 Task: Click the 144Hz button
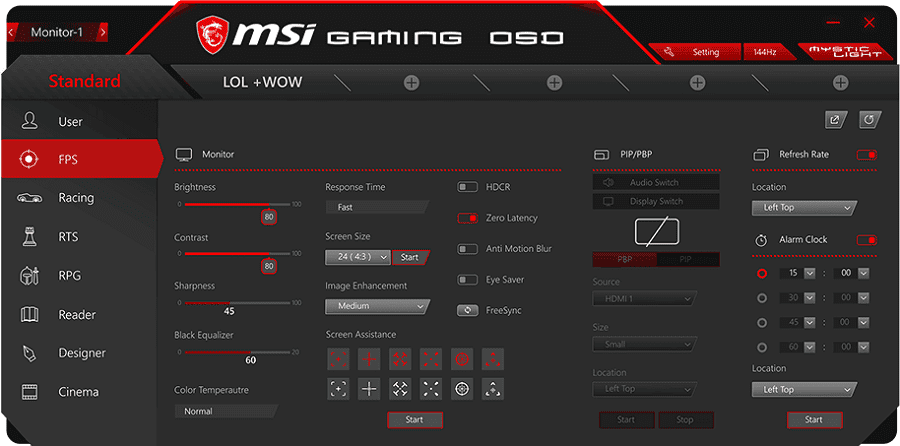click(769, 52)
